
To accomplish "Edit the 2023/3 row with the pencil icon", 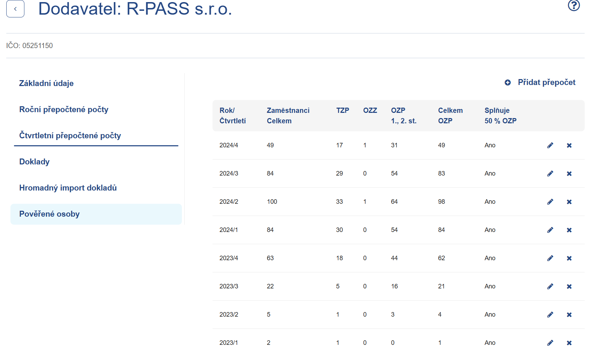I will point(550,286).
